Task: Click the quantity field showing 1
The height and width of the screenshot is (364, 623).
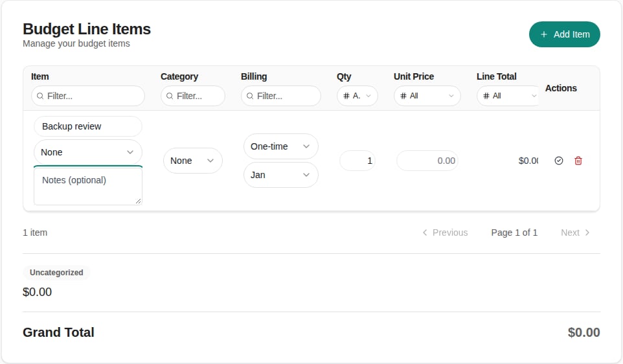Action: point(357,161)
